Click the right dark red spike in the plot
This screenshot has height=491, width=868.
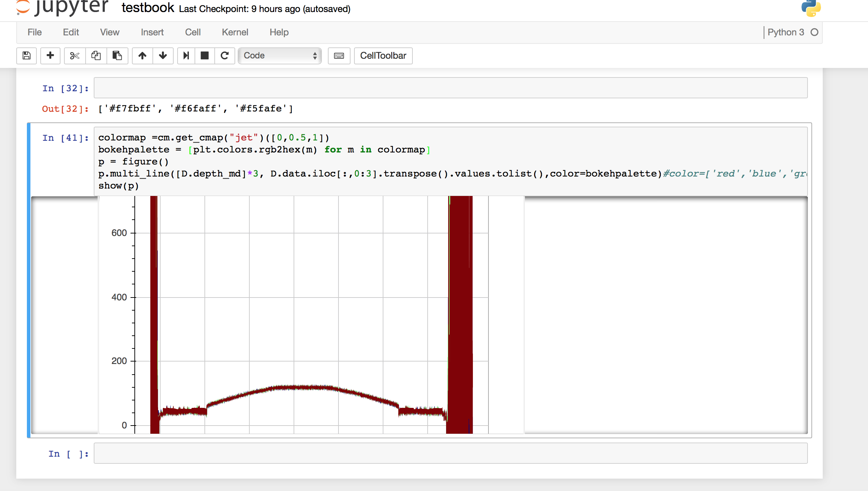coord(460,314)
